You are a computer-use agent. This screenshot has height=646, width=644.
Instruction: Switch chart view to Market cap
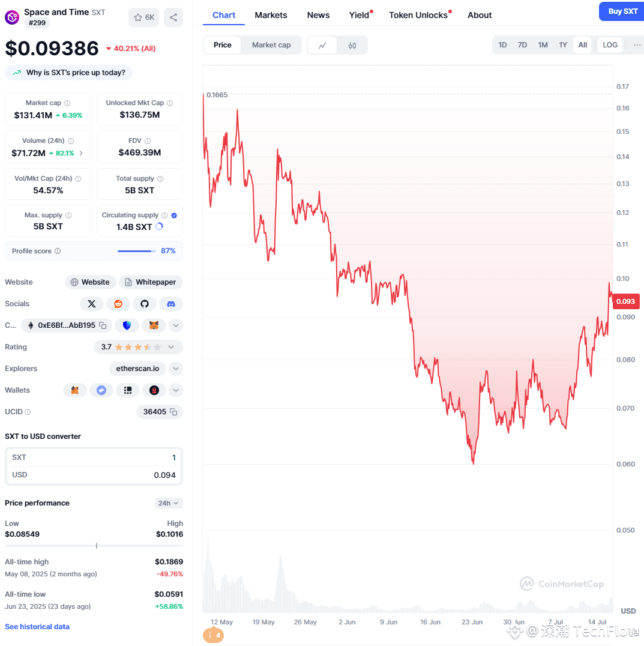point(271,45)
